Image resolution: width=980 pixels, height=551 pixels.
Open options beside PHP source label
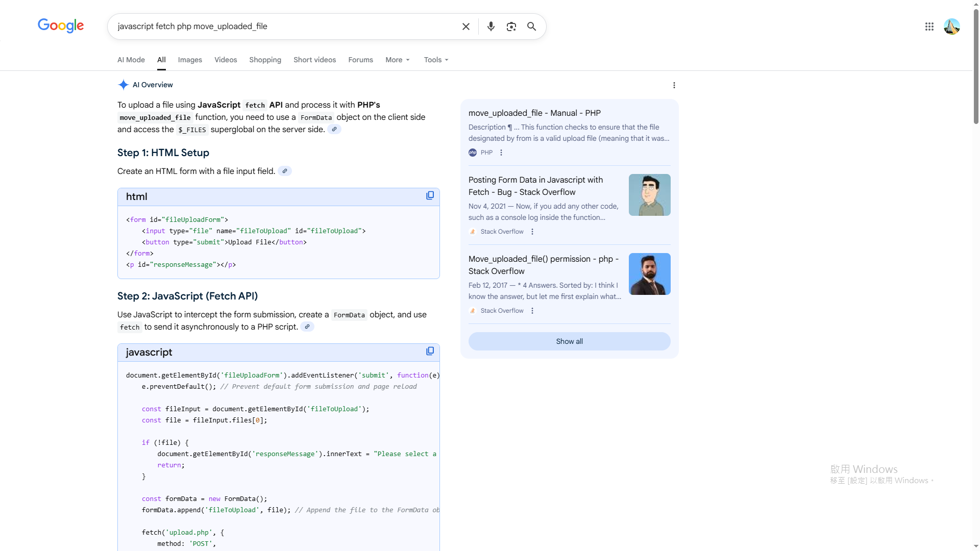pyautogui.click(x=501, y=153)
